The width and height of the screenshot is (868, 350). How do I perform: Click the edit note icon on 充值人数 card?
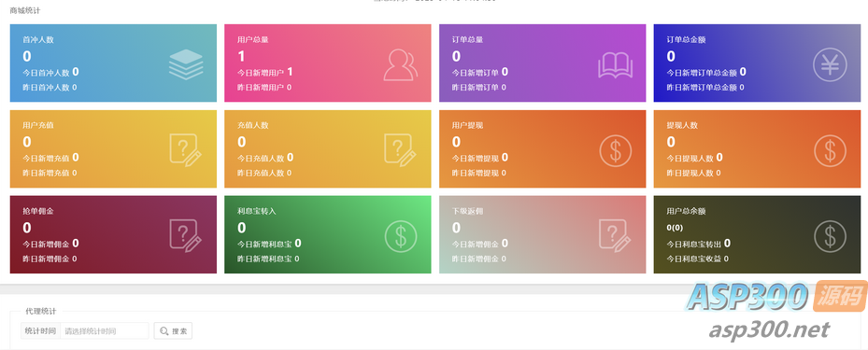tap(400, 150)
